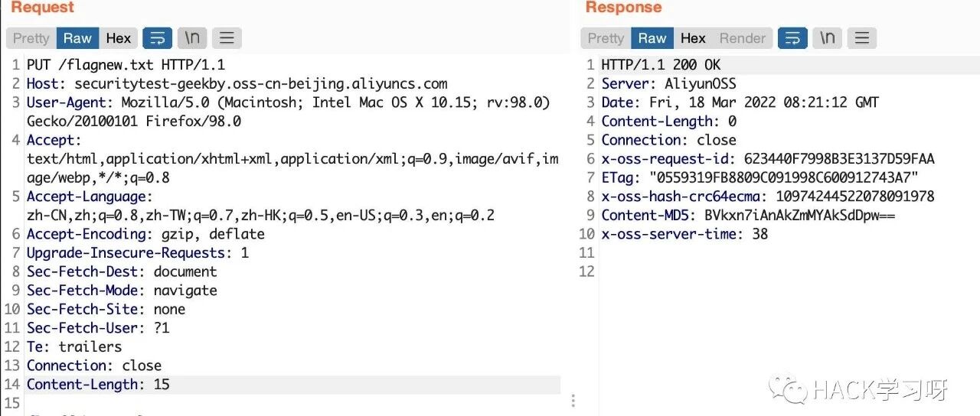Click the ETag header in response

pyautogui.click(x=759, y=177)
